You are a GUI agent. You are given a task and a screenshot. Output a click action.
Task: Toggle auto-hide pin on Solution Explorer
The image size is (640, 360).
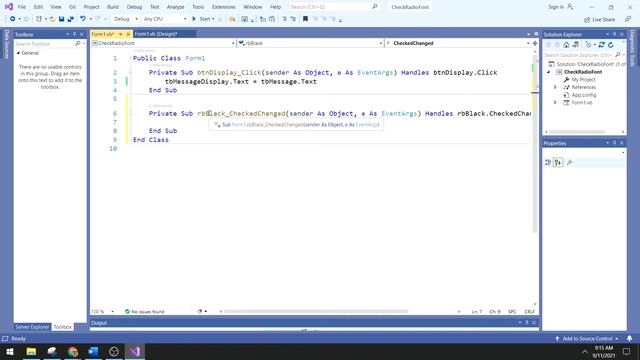coord(614,34)
